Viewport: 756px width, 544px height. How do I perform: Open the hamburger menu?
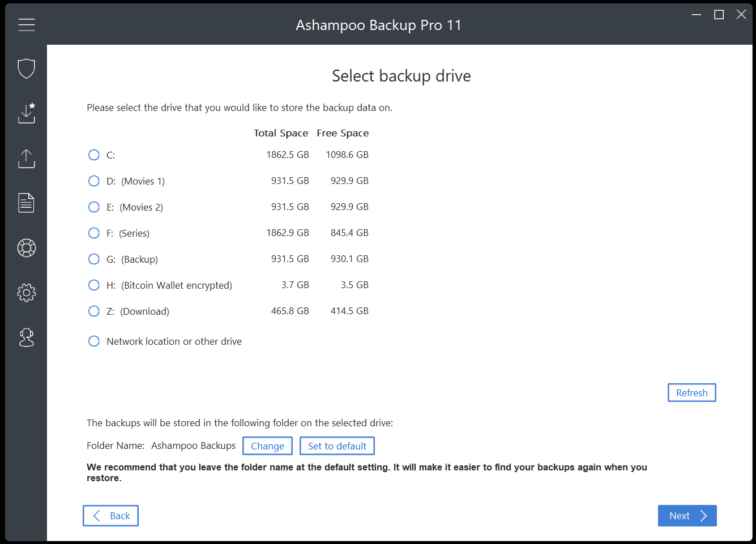27,25
